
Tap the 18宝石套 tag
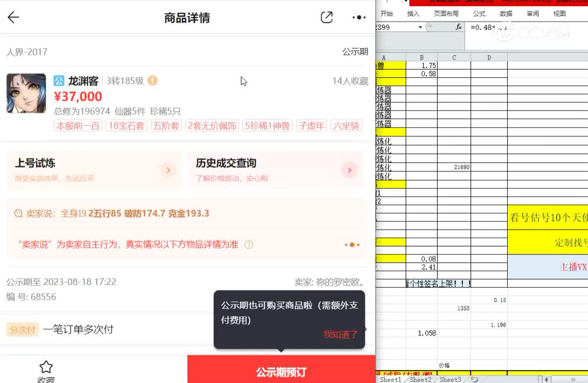coord(127,126)
